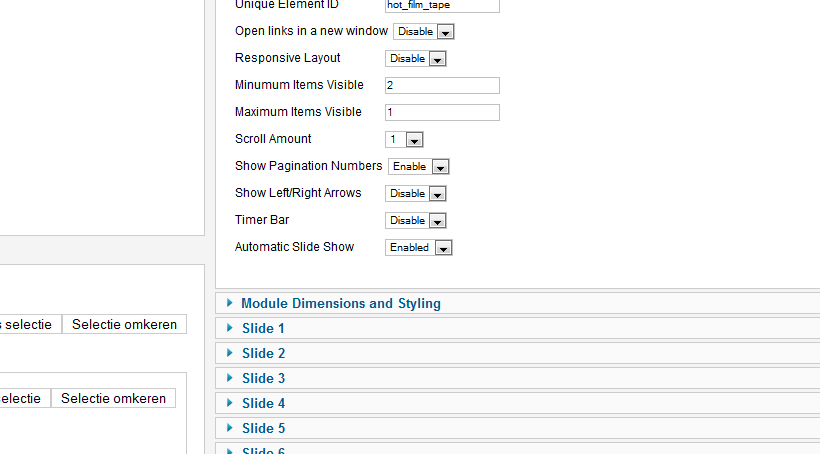Open the Scroll Amount dropdown
The image size is (820, 454).
click(x=404, y=140)
